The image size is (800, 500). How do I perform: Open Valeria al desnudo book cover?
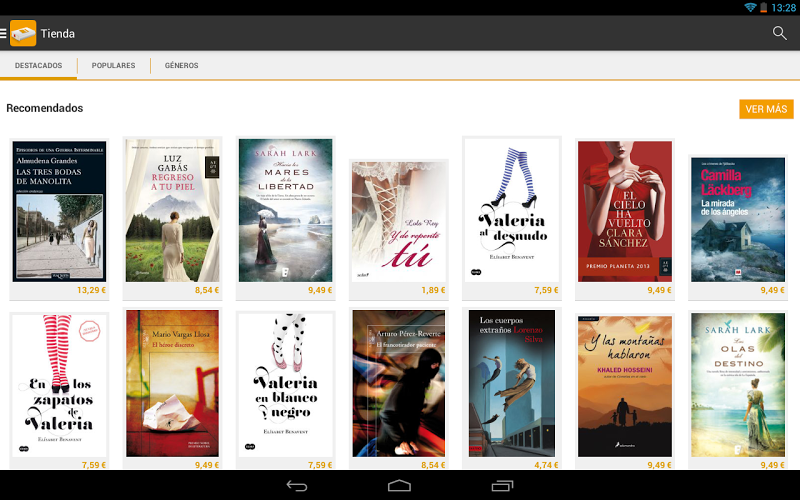tap(512, 210)
